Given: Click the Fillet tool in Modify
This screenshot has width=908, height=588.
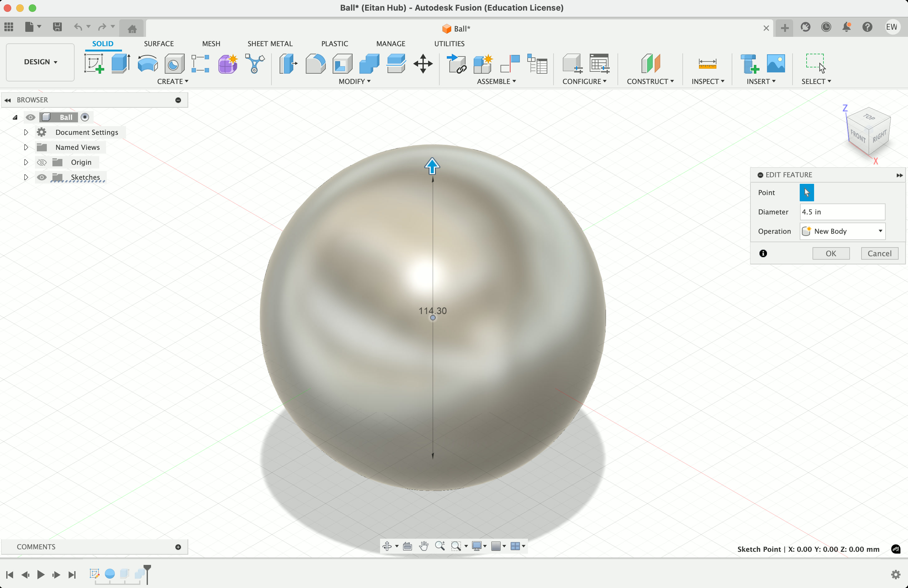Looking at the screenshot, I should click(315, 63).
